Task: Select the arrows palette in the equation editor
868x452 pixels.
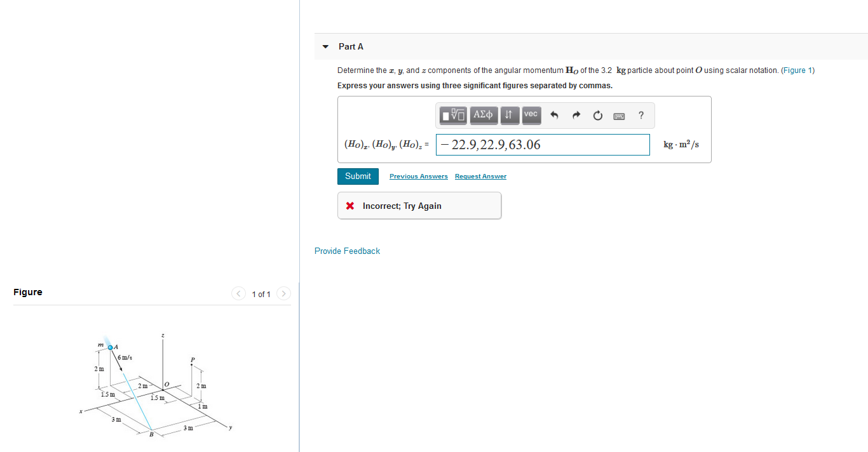Action: [510, 115]
